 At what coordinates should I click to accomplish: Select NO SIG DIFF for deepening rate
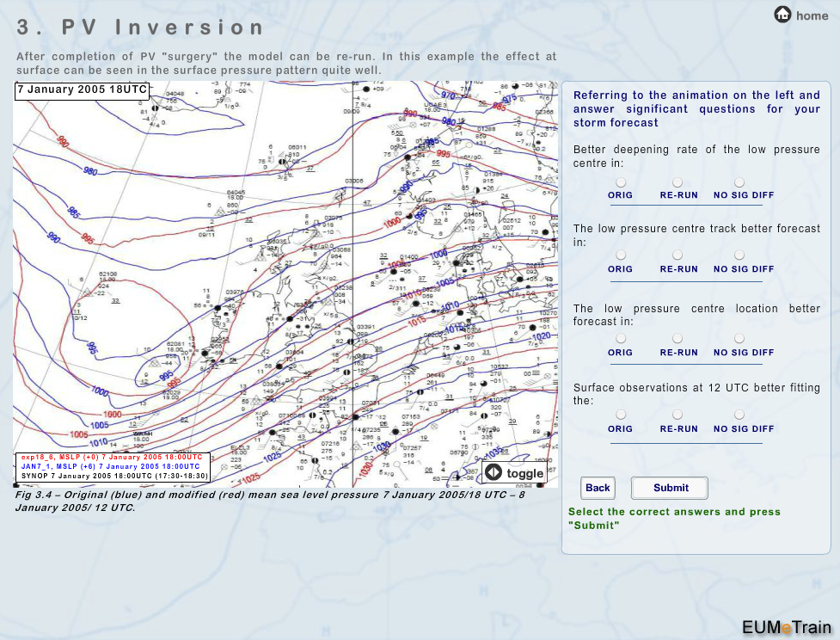pyautogui.click(x=739, y=183)
